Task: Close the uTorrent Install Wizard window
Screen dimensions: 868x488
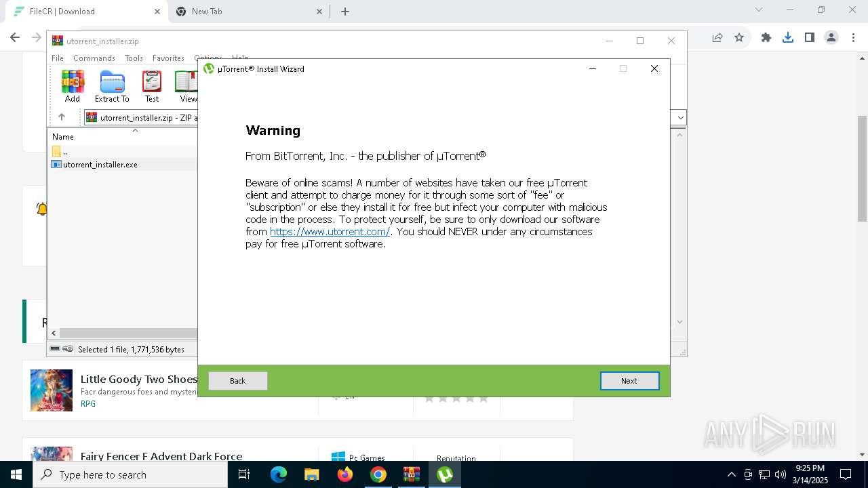Action: pyautogui.click(x=654, y=68)
